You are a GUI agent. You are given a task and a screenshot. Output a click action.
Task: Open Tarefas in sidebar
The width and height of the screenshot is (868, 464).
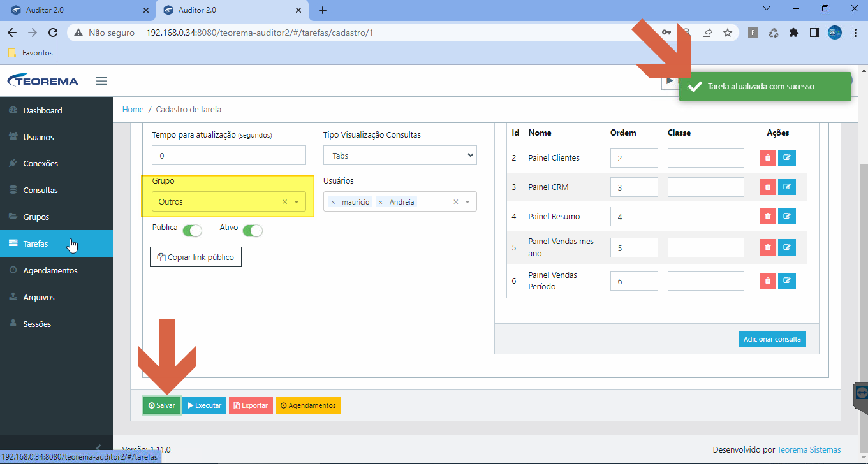pyautogui.click(x=56, y=243)
